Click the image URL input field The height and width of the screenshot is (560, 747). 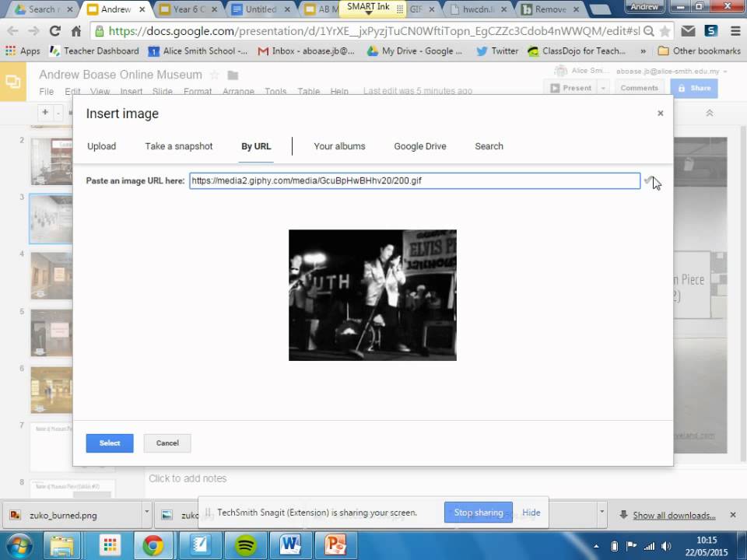click(415, 181)
